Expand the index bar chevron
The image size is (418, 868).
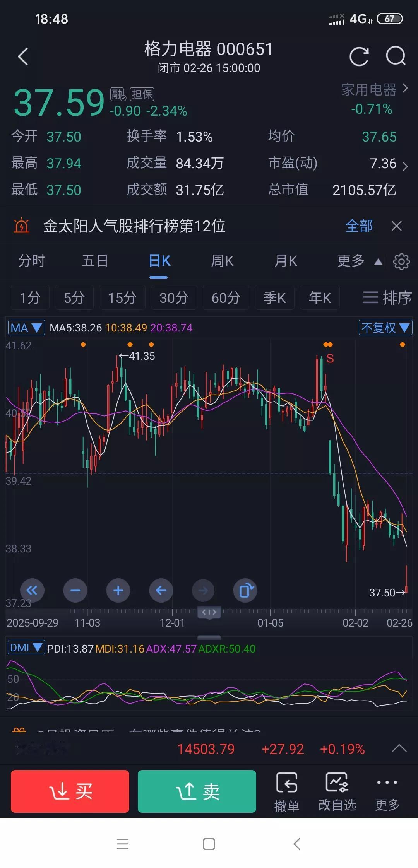point(399,748)
